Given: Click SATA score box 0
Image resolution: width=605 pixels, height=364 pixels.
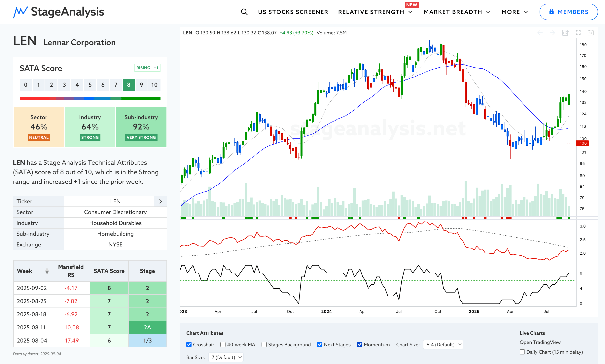Looking at the screenshot, I should pyautogui.click(x=26, y=85).
